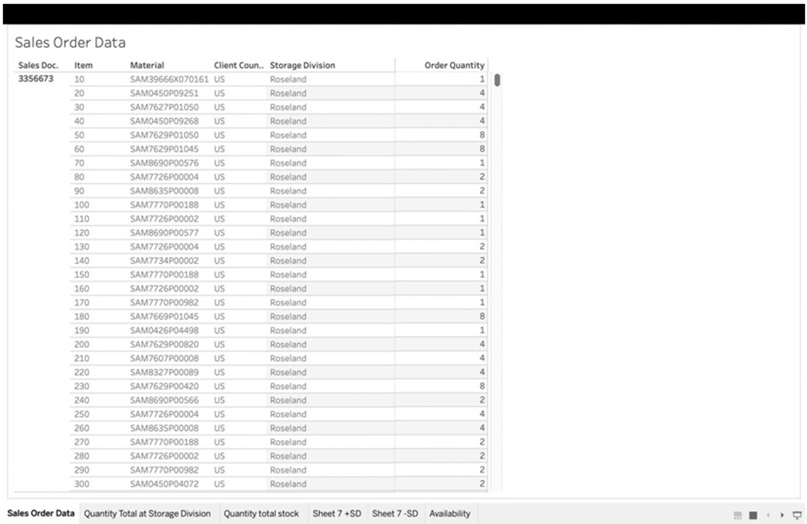Show sheet tabs view icon
Viewport: 807px width, 524px height.
pyautogui.click(x=753, y=515)
